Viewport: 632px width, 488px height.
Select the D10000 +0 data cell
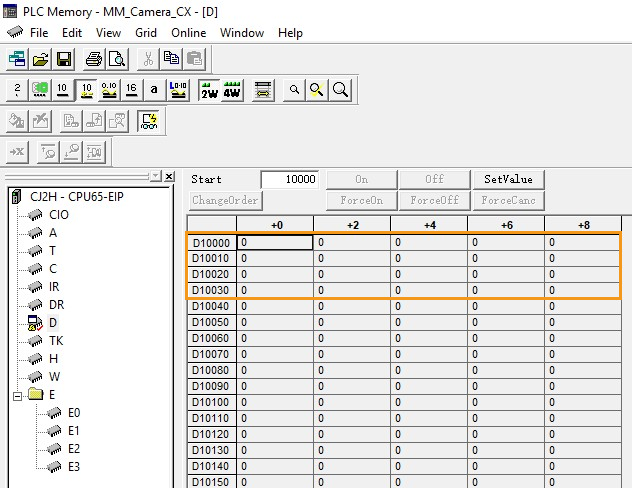pos(275,242)
